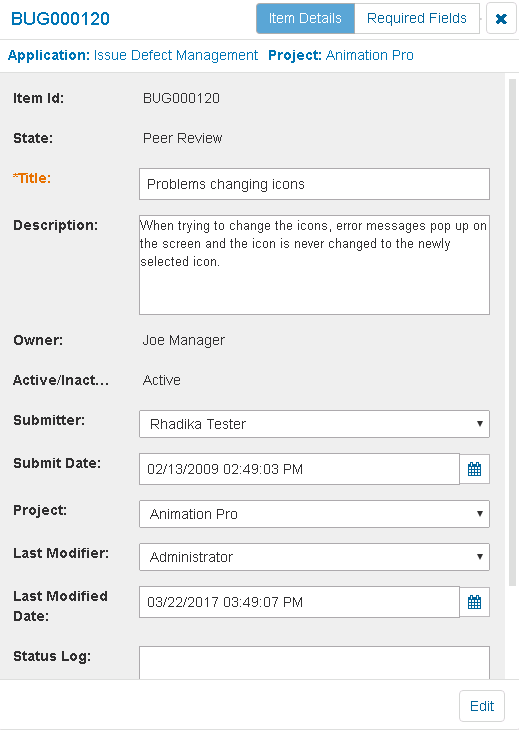Viewport: 519px width, 730px height.
Task: Select the Administrator last modifier combo box
Action: [314, 557]
